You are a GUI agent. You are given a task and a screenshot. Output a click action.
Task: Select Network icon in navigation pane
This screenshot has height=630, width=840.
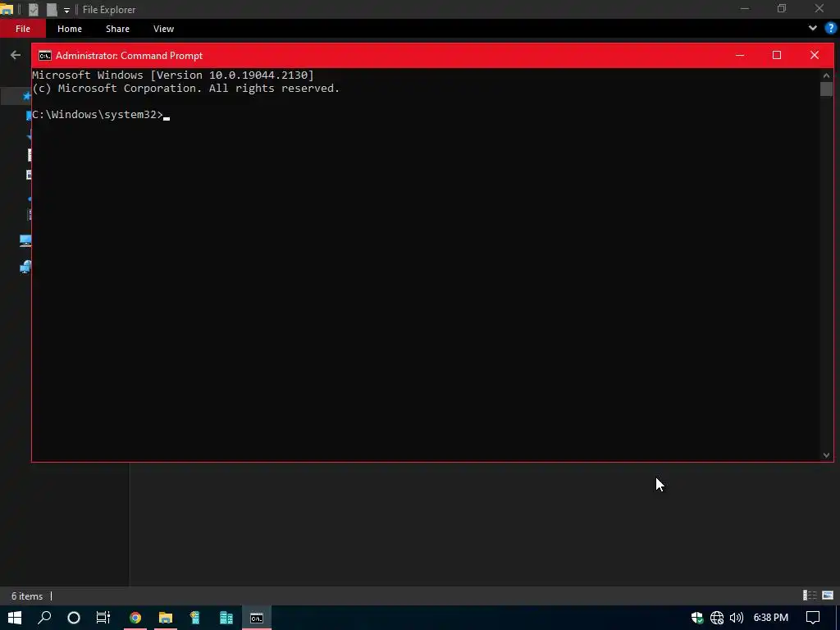click(25, 267)
